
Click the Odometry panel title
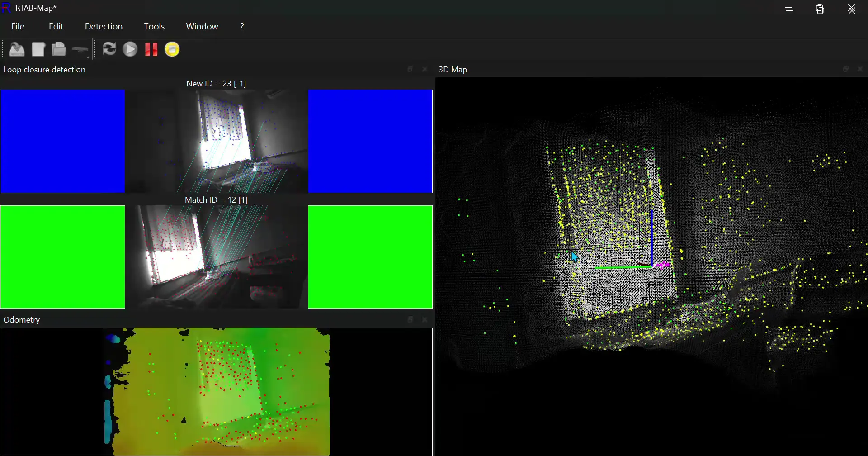(22, 320)
